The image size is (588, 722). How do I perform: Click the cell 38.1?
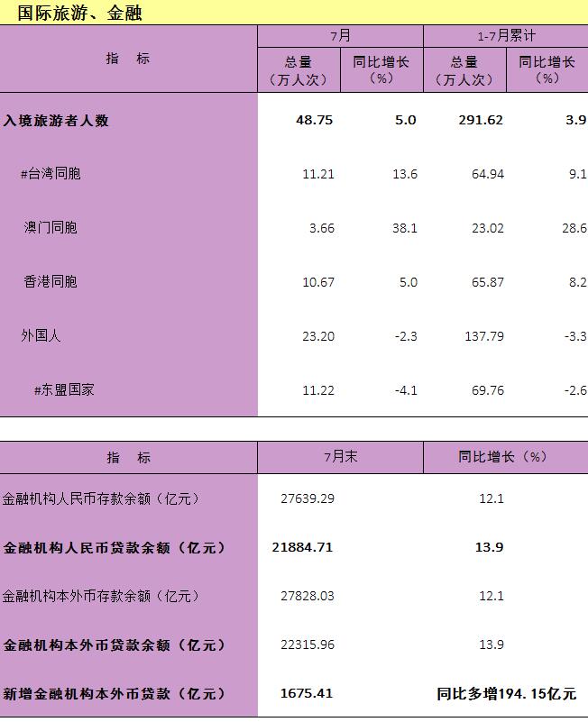tap(405, 228)
